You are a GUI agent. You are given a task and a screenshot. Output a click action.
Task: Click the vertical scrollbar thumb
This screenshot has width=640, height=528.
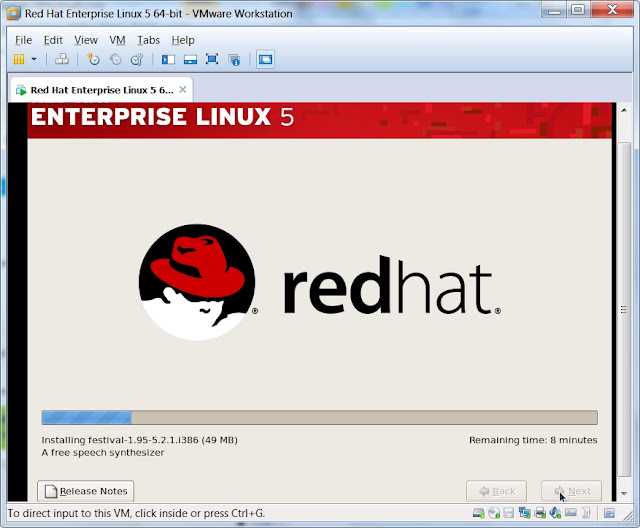[x=624, y=309]
